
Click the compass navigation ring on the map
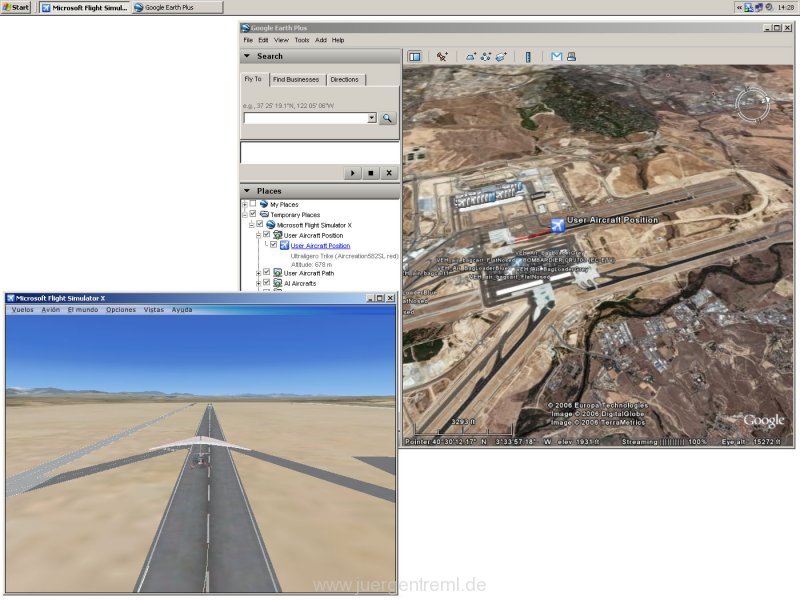(x=753, y=105)
